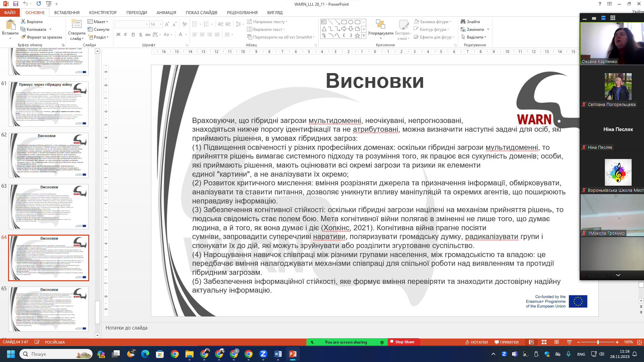Viewport: 644px width, 362px height.
Task: Open Layout (Макет) dropdown
Action: coord(98,21)
